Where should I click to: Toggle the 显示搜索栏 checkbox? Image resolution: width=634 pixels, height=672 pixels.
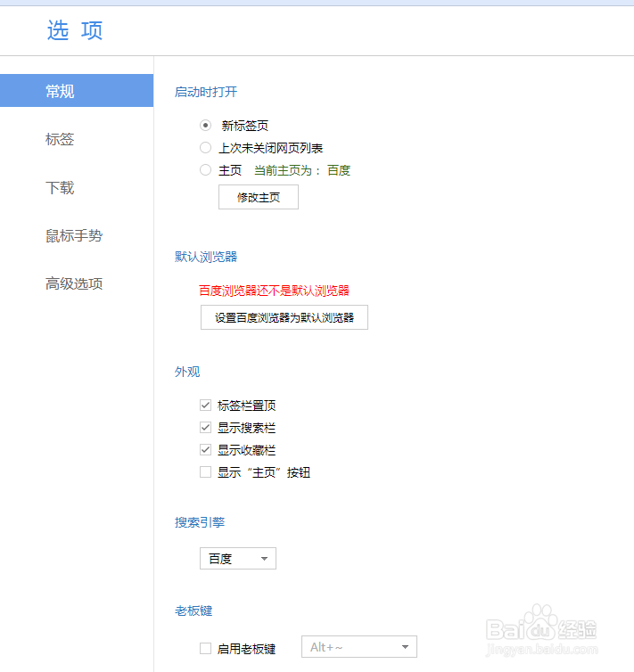[x=205, y=427]
